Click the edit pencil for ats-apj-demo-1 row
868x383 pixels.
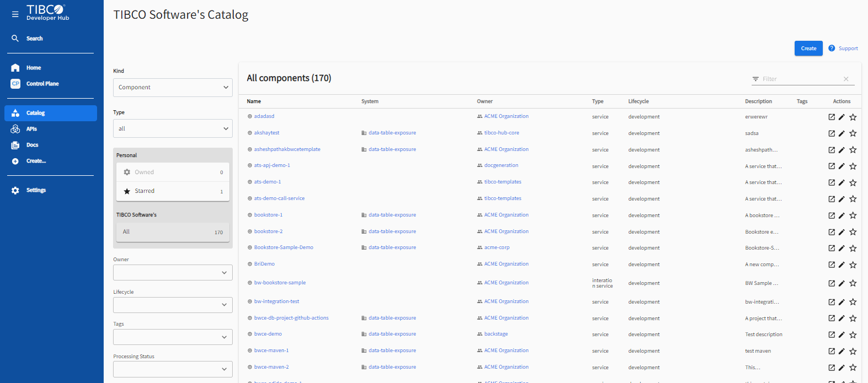coord(842,166)
